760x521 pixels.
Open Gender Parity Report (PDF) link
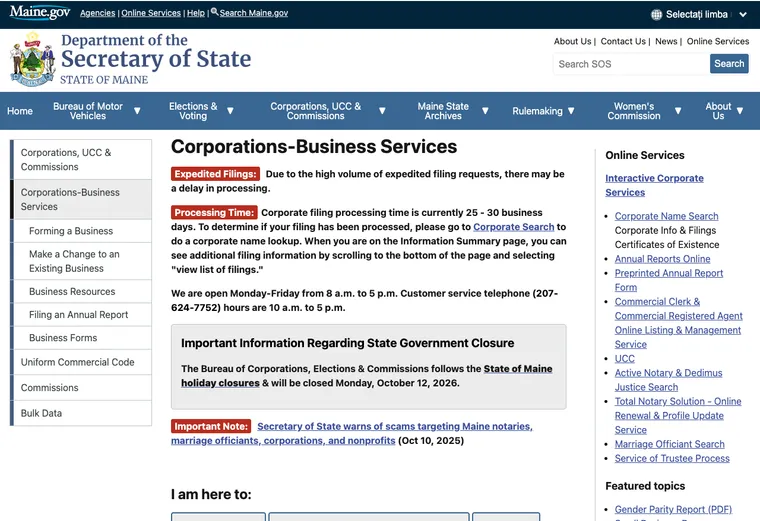pos(673,509)
